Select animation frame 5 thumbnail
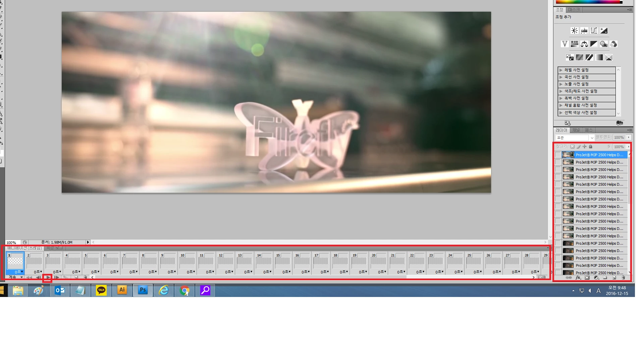644x362 pixels. point(91,261)
